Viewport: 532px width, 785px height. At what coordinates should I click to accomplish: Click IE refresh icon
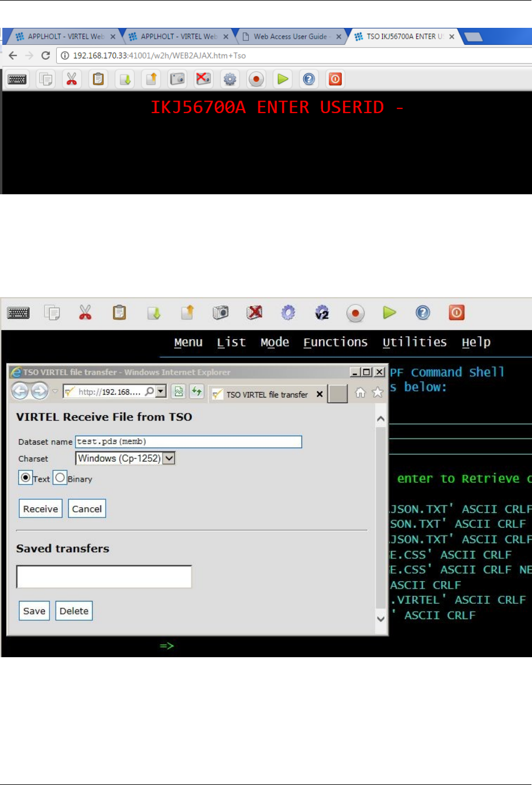[x=196, y=391]
